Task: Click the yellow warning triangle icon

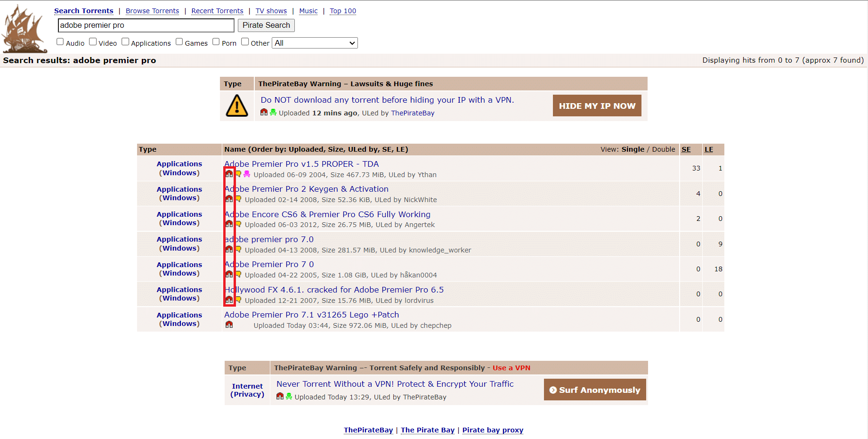Action: click(237, 106)
